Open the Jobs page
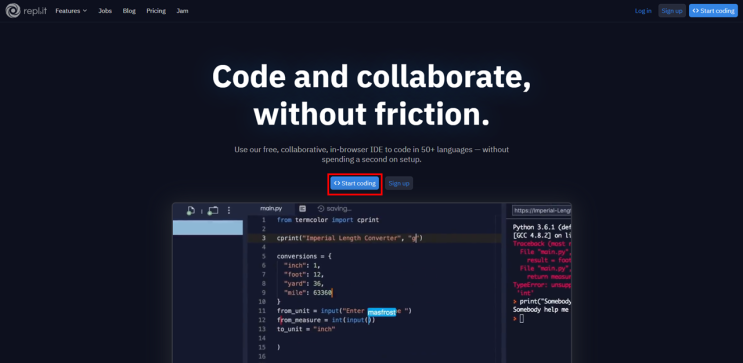Image resolution: width=743 pixels, height=363 pixels. tap(105, 11)
